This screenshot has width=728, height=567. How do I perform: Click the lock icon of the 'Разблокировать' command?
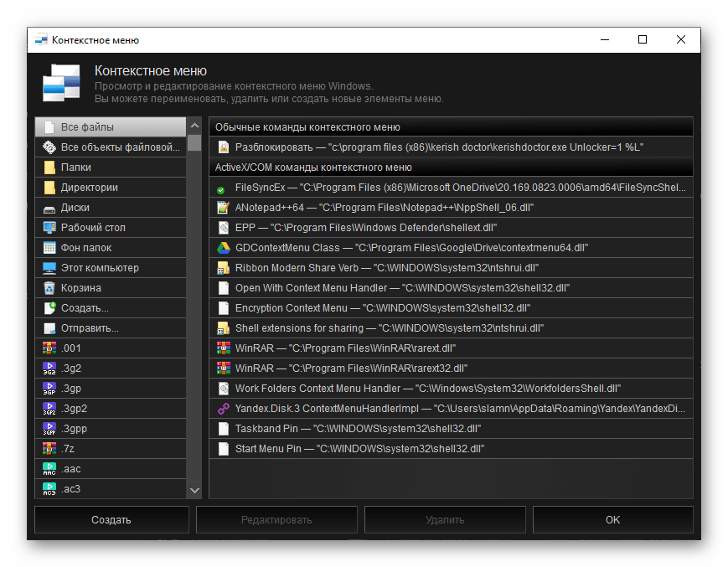pos(224,147)
